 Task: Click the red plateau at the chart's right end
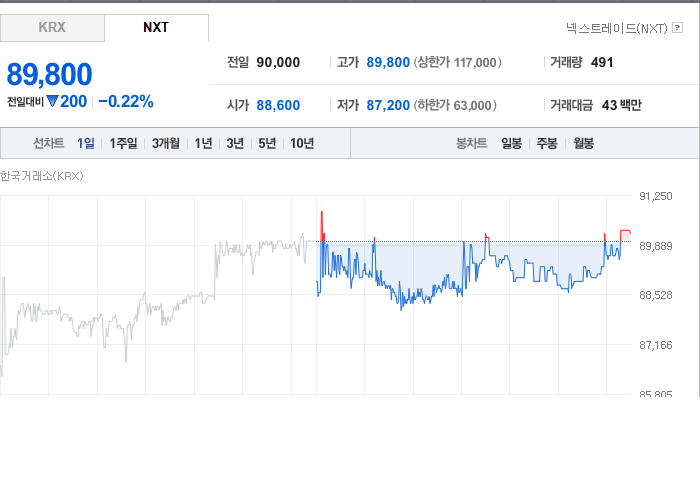coord(625,236)
